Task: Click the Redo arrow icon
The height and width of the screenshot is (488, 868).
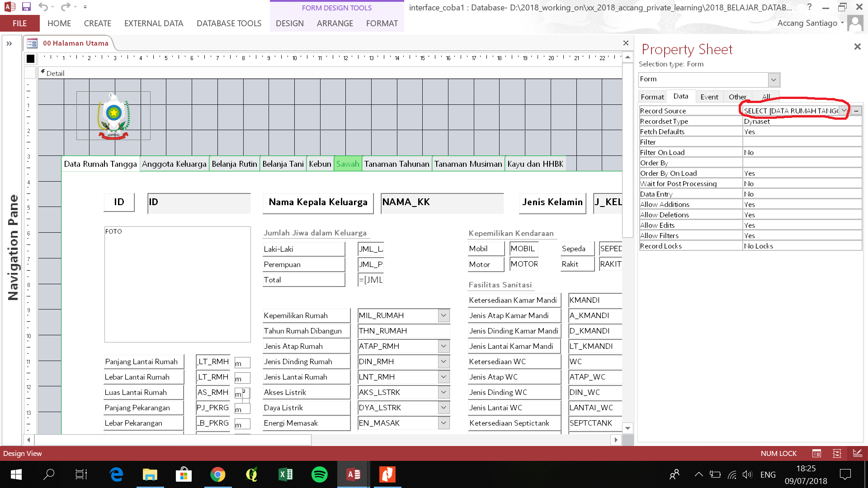Action: tap(65, 7)
